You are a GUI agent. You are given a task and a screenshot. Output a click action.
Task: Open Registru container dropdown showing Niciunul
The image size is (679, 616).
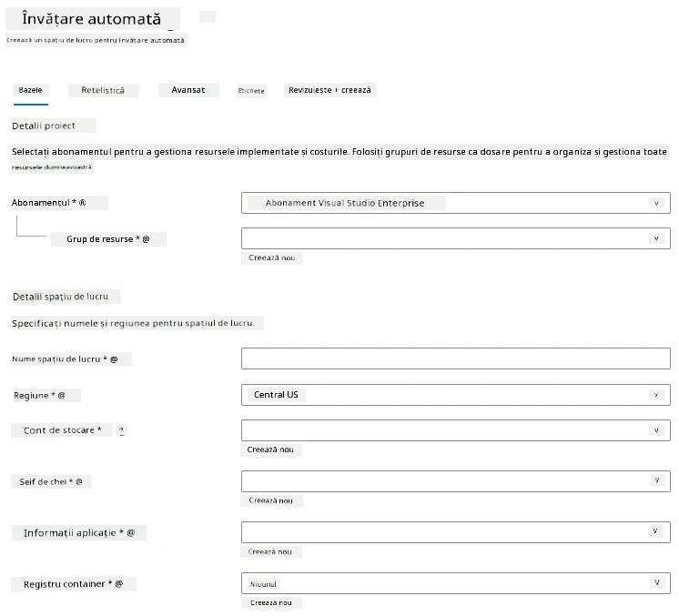coord(456,583)
